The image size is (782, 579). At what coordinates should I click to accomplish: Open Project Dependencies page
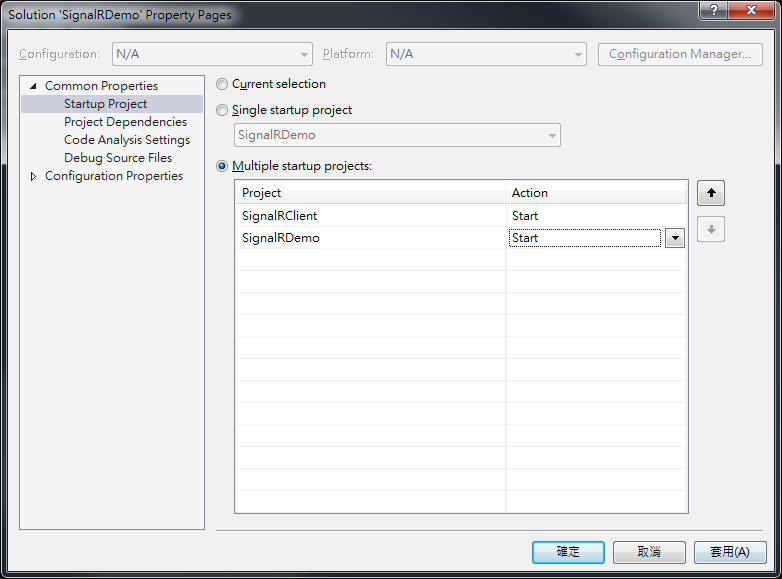[x=125, y=122]
